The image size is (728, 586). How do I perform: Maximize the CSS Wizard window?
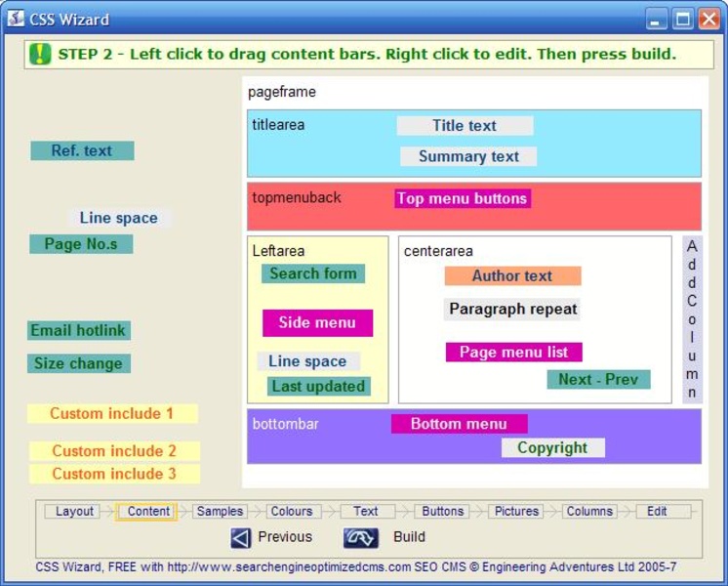682,20
